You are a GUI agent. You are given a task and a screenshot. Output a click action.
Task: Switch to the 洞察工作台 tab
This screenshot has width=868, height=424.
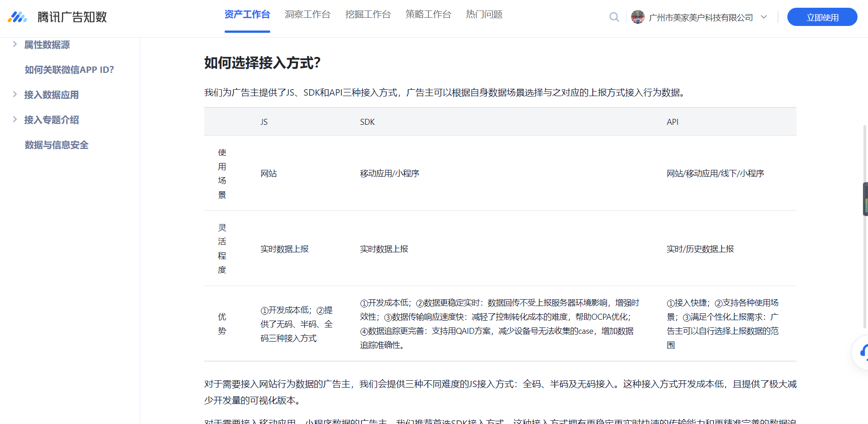(x=308, y=15)
